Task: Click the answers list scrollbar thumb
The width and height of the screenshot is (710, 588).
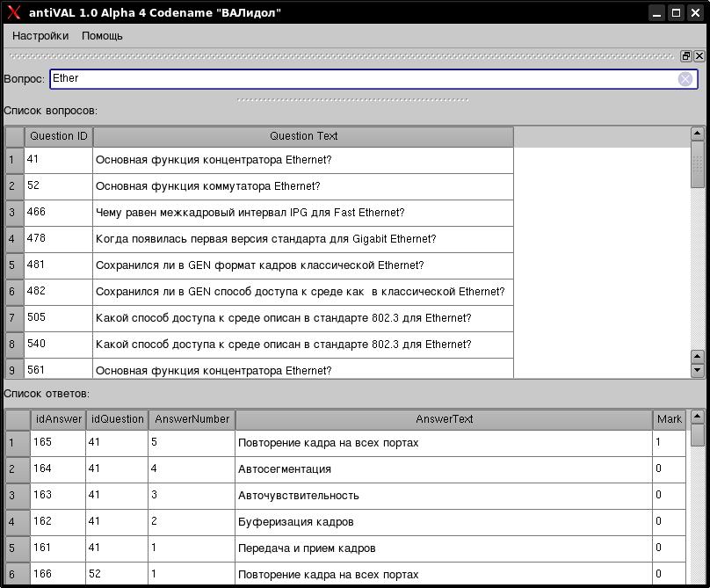Action: coord(698,435)
